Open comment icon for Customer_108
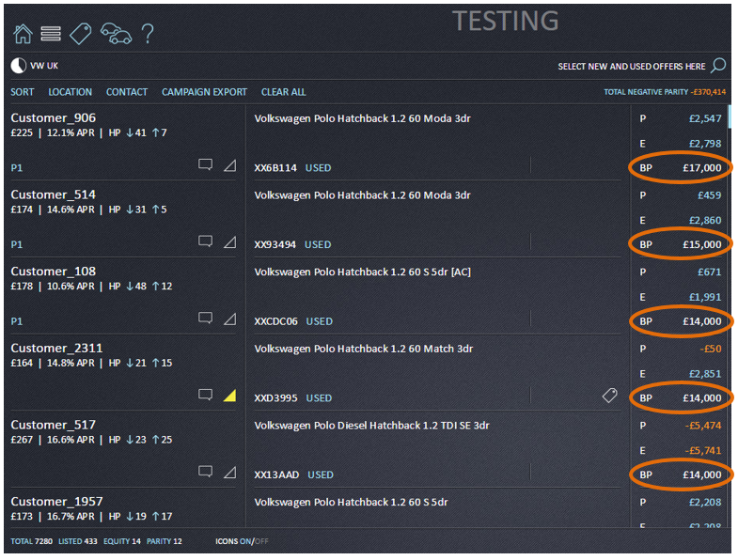 pyautogui.click(x=205, y=319)
